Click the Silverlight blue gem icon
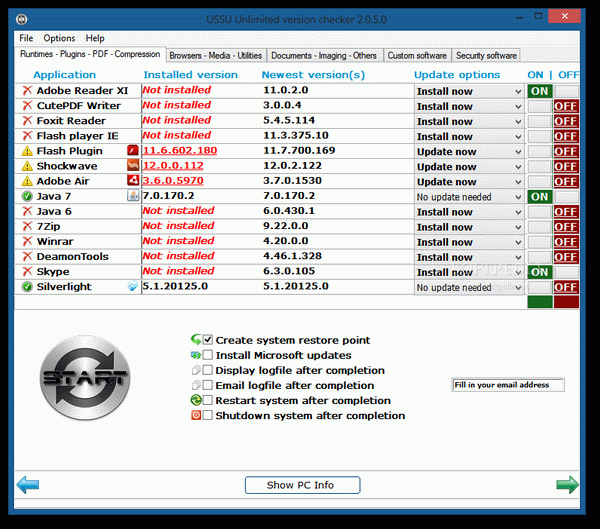600x529 pixels. tap(133, 286)
